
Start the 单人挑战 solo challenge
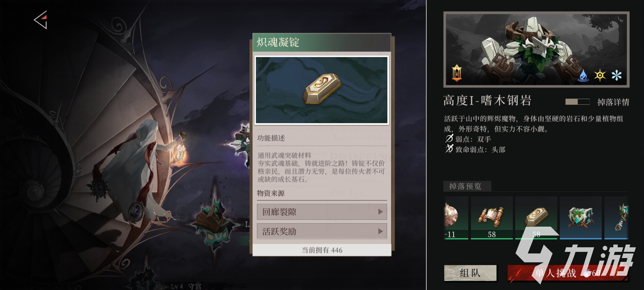(567, 273)
